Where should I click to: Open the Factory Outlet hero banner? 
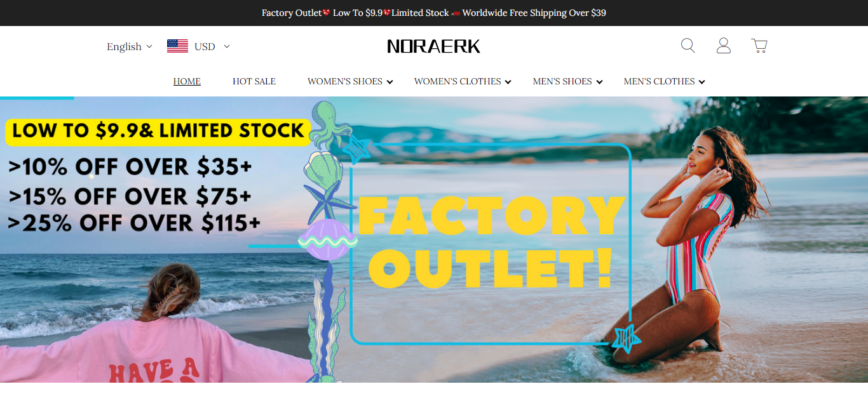[x=434, y=239]
